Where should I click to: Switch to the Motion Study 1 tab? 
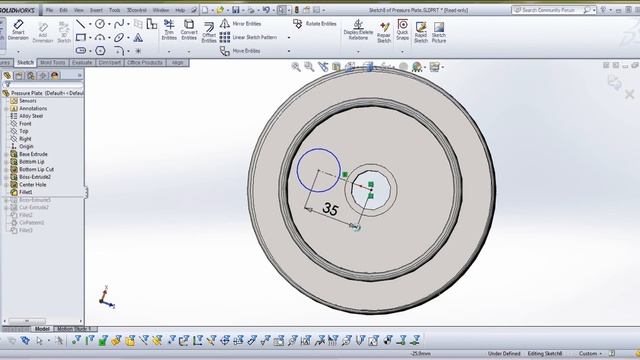point(74,329)
